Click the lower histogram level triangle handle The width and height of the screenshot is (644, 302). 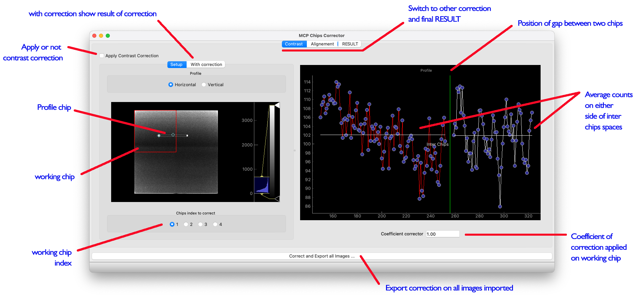click(x=277, y=198)
